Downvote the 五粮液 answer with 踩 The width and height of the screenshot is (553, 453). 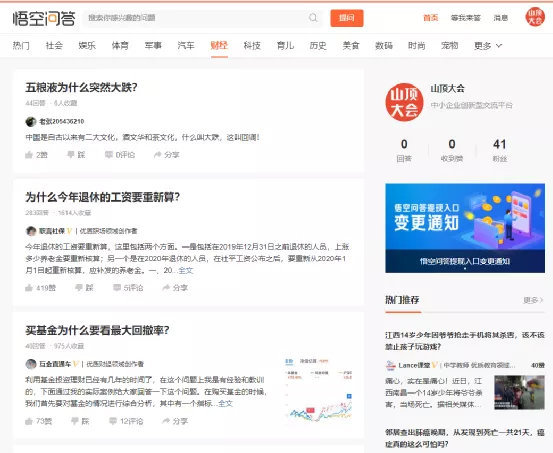tap(77, 155)
